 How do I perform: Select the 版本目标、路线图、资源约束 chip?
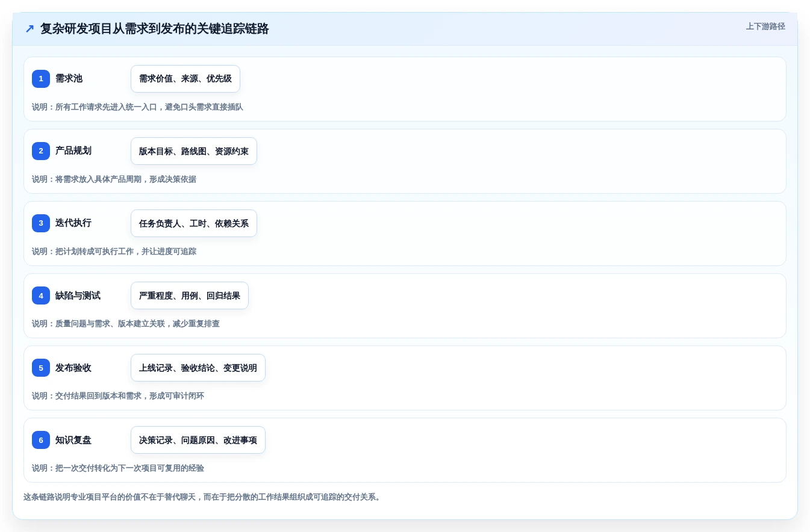click(194, 151)
